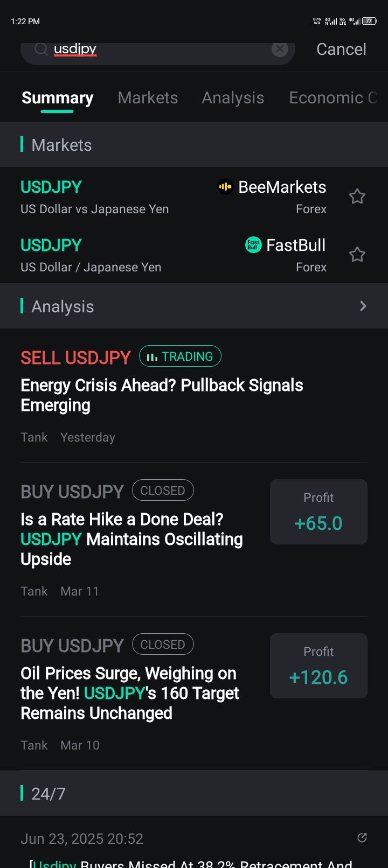This screenshot has width=388, height=868.
Task: Switch to the Markets tab
Action: [x=148, y=98]
